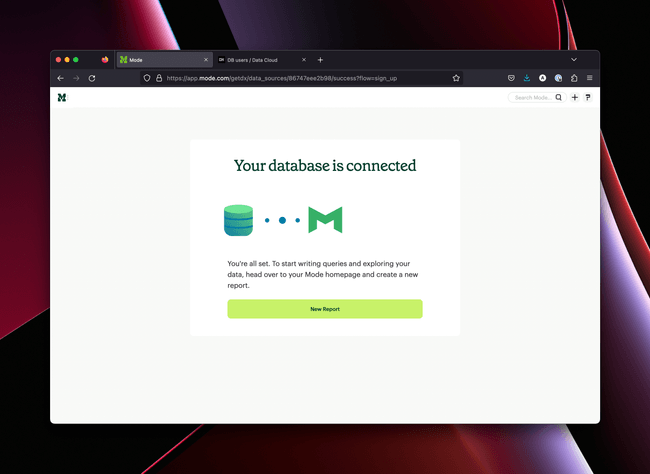Click the Mode logo in the header
This screenshot has height=474, width=650.
[62, 97]
